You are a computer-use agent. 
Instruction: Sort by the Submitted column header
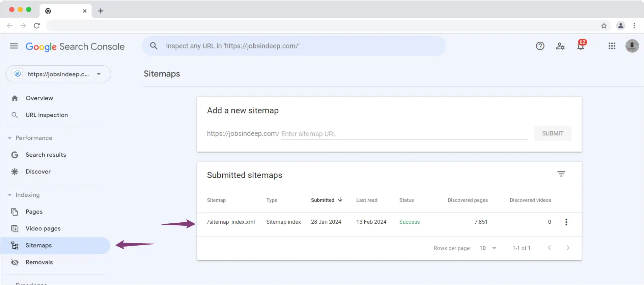(323, 200)
